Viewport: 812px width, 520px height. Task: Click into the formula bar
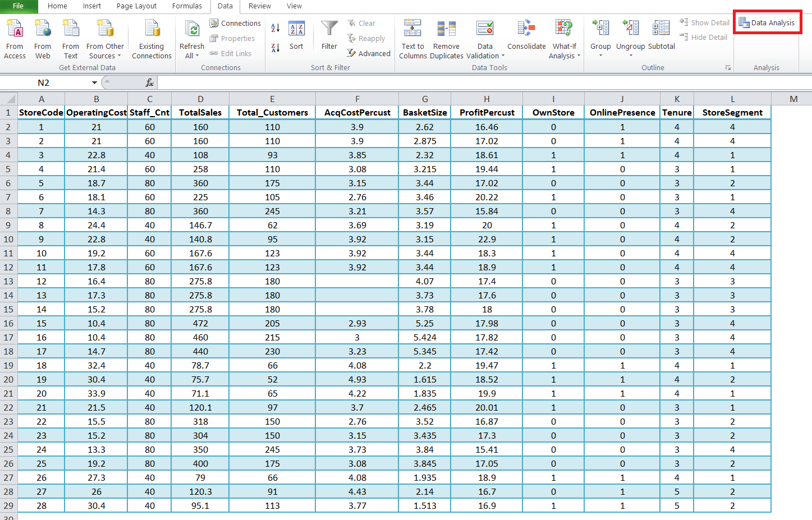coord(484,82)
